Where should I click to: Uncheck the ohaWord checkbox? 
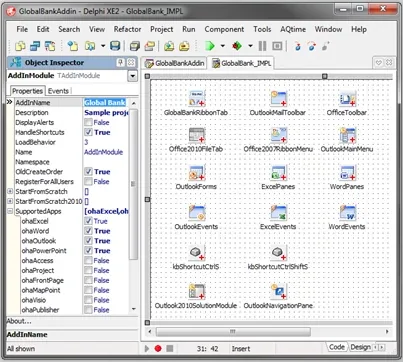[88, 231]
